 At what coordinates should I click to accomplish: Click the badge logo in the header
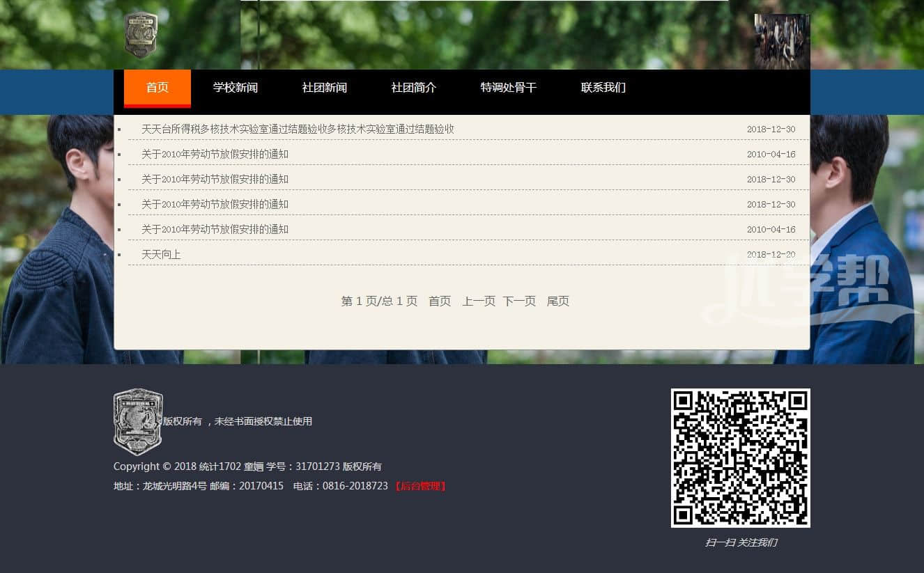[141, 35]
